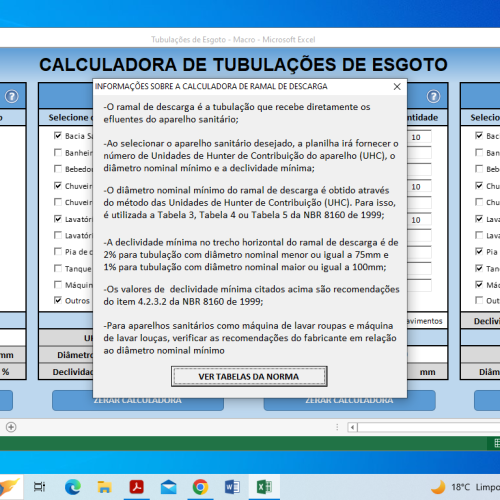Check the Tanque checkbox in middle panel
This screenshot has height=500, width=500.
[x=58, y=268]
